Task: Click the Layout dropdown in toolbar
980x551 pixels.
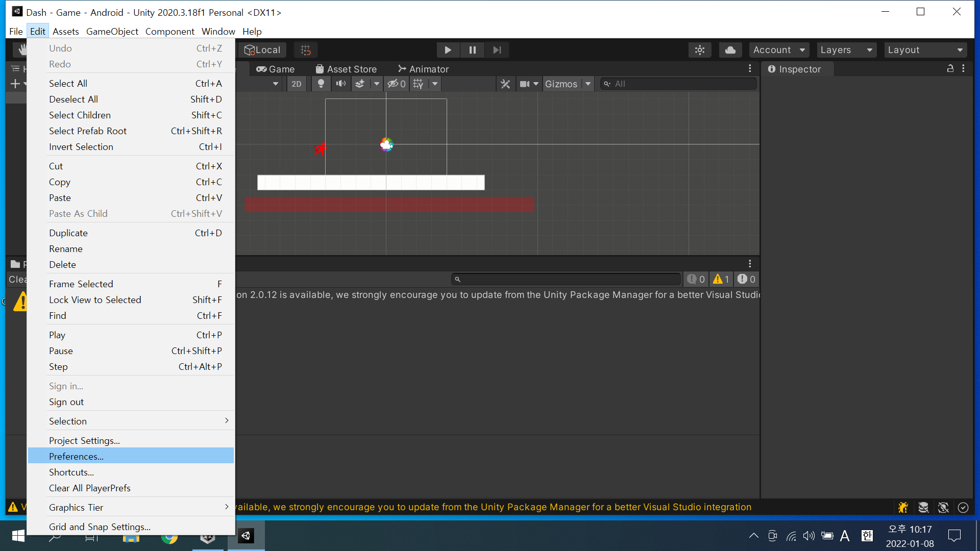Action: coord(924,50)
